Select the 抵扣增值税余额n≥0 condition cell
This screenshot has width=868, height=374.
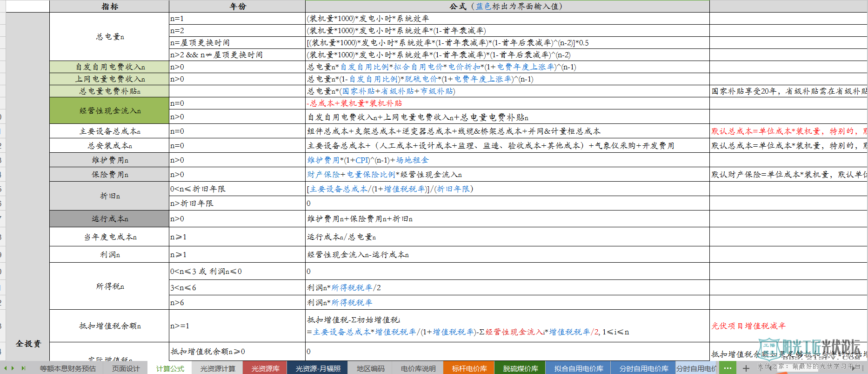click(237, 352)
